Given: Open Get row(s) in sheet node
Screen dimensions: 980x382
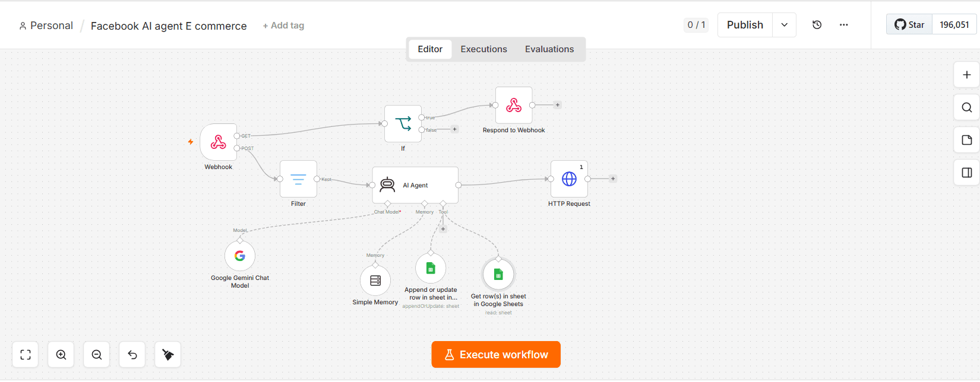Looking at the screenshot, I should coord(498,274).
